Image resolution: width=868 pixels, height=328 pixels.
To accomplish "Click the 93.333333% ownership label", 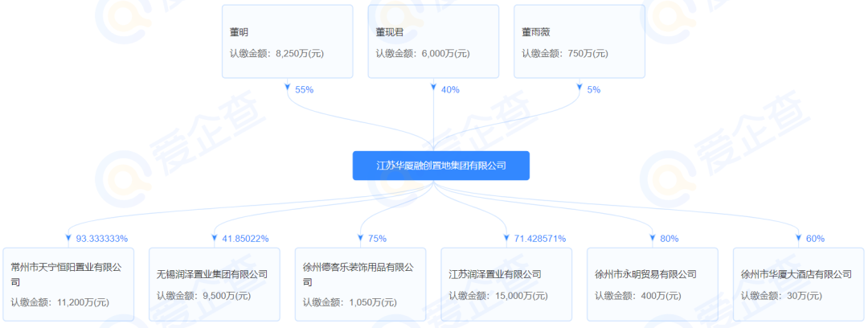I will (102, 239).
